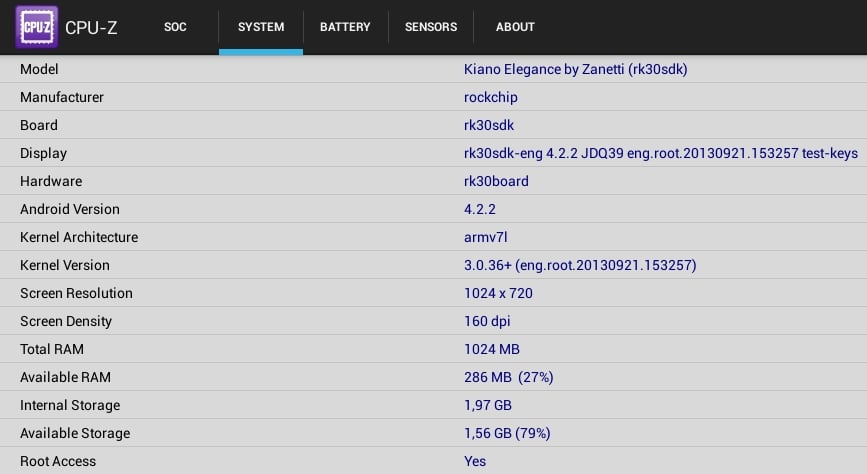Tap the Kernel Version value
867x474 pixels.
point(580,265)
